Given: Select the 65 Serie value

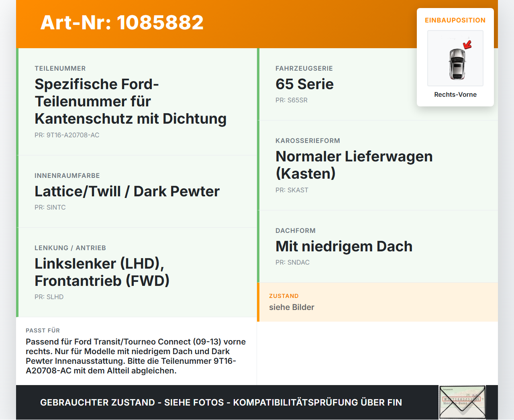Looking at the screenshot, I should click(x=304, y=84).
